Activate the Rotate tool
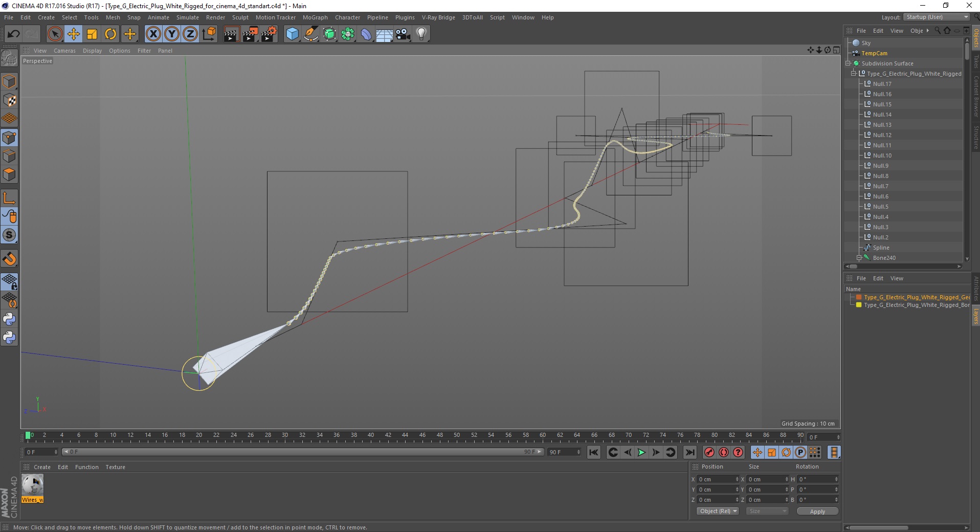Image resolution: width=980 pixels, height=532 pixels. [x=110, y=34]
